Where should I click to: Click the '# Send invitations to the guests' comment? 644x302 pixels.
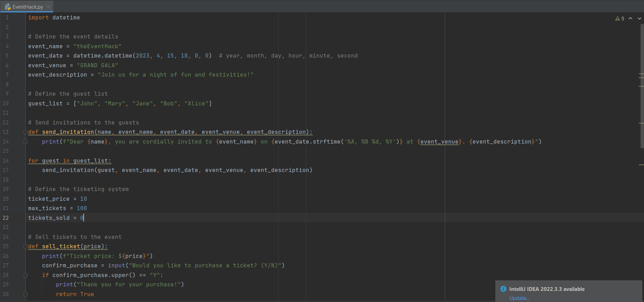click(x=84, y=122)
